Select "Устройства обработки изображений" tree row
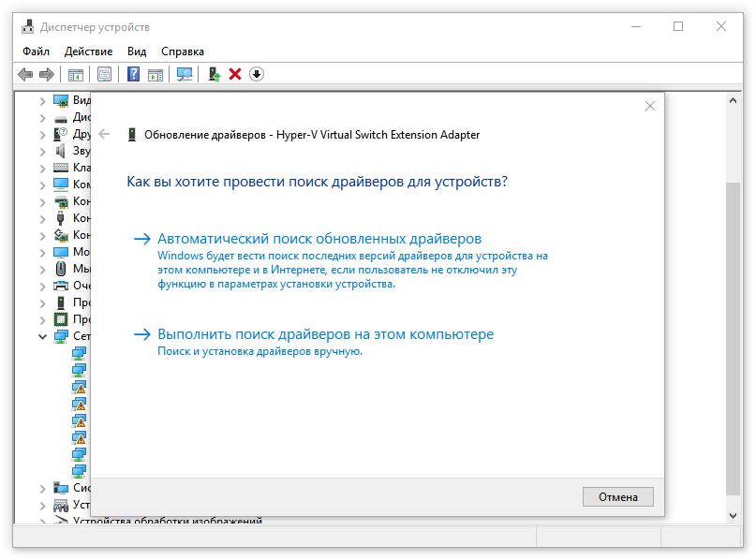Viewport: 756px width, 560px height. point(168,520)
